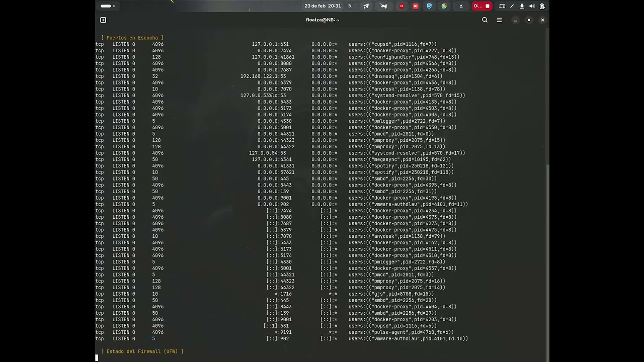The width and height of the screenshot is (644, 362).
Task: Click the address 127.0.0.1:631
Action: (x=270, y=44)
